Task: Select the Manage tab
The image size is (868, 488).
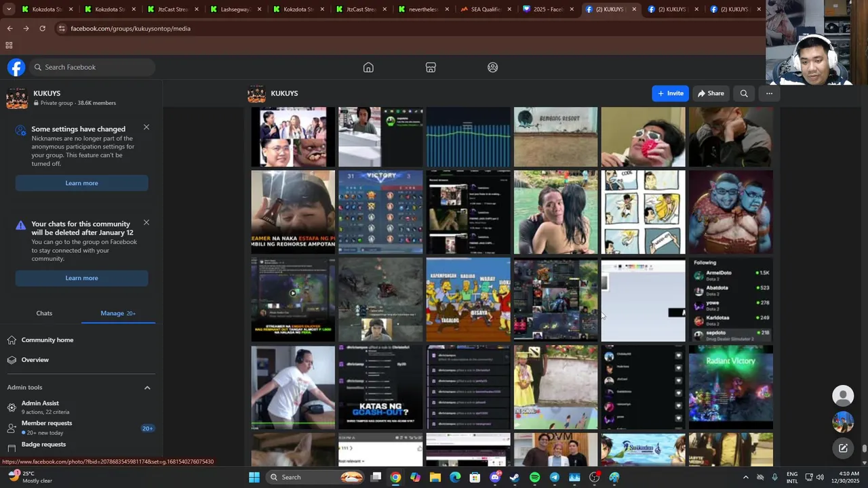Action: tap(118, 313)
